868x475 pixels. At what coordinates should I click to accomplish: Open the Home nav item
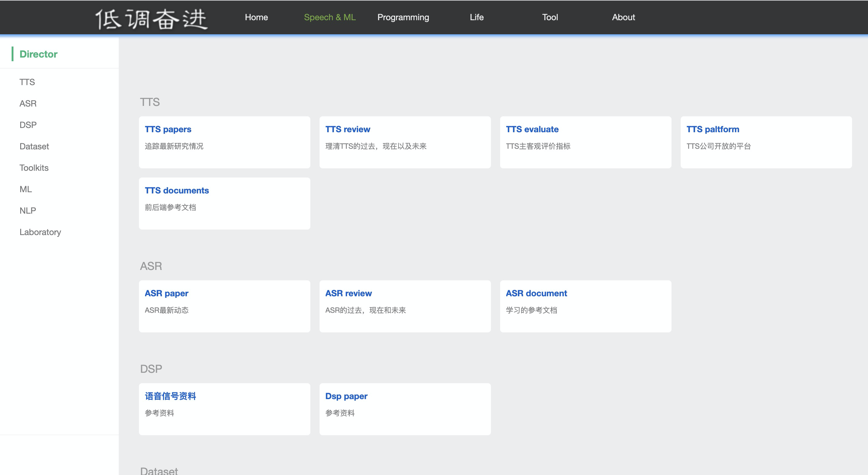pos(256,17)
